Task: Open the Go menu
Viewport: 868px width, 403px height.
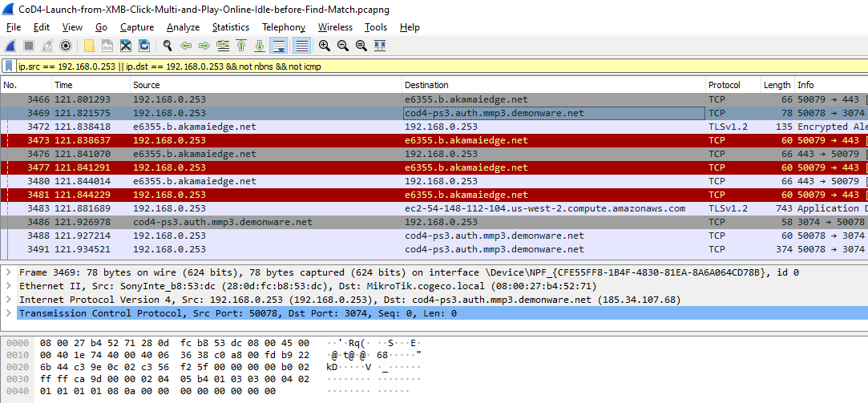Action: pos(101,27)
